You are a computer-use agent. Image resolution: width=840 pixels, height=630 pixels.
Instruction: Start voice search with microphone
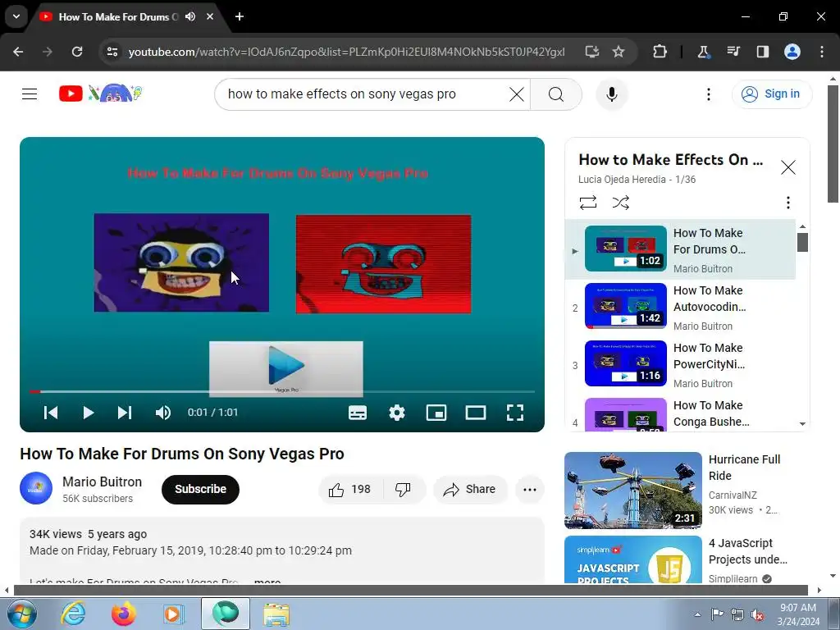click(611, 94)
